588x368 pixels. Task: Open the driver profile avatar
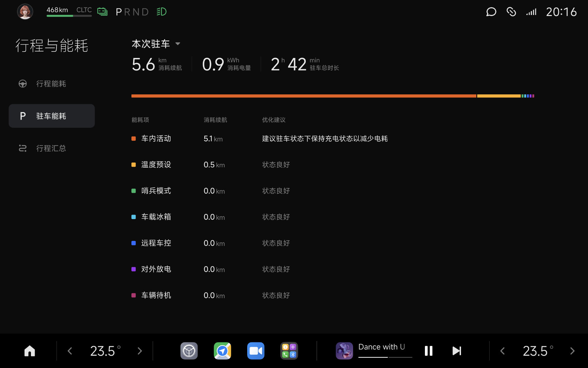coord(25,12)
